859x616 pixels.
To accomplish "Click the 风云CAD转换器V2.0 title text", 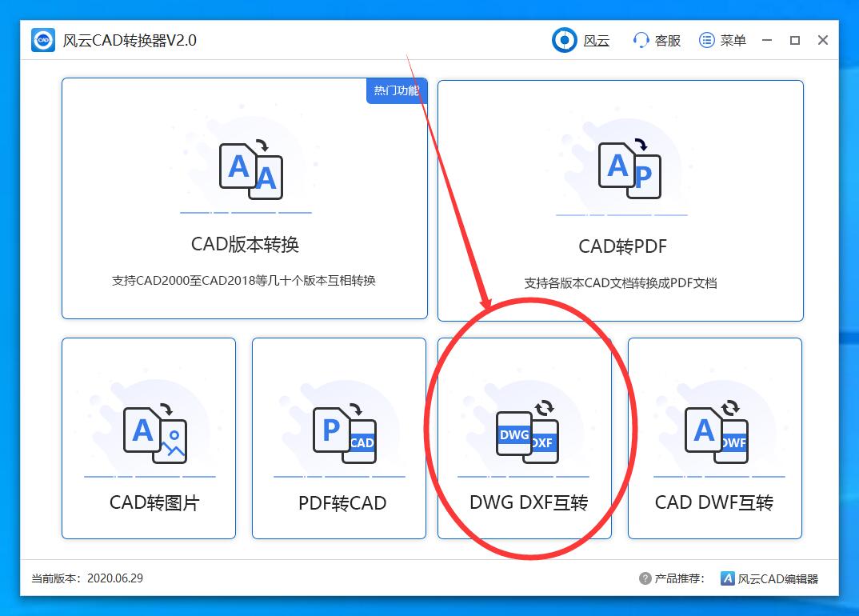I will pos(130,41).
